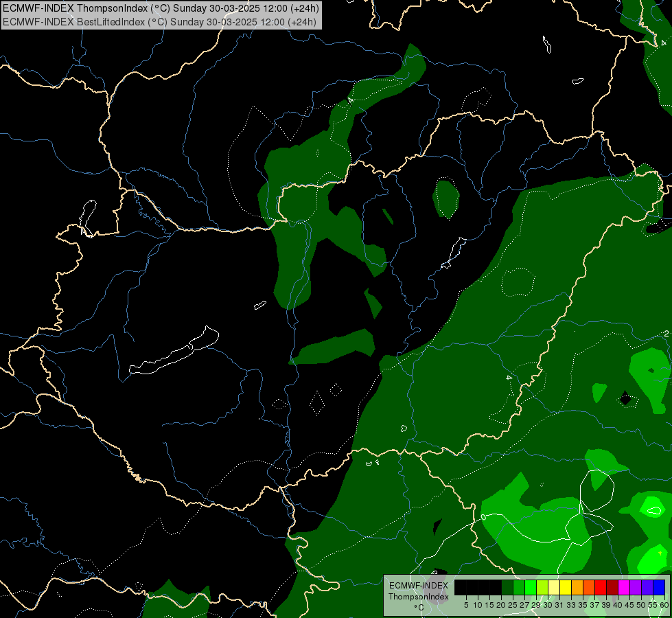Click the BestLiftedIndex title line
672x618 pixels.
159,22
